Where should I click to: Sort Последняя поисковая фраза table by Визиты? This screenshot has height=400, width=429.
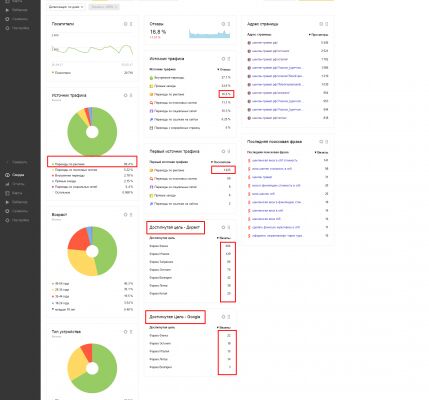[321, 152]
